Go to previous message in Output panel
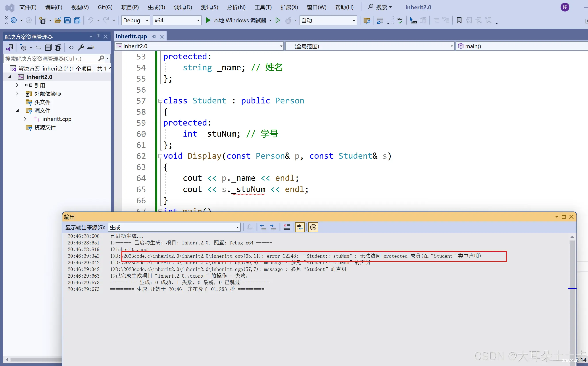 coord(263,227)
